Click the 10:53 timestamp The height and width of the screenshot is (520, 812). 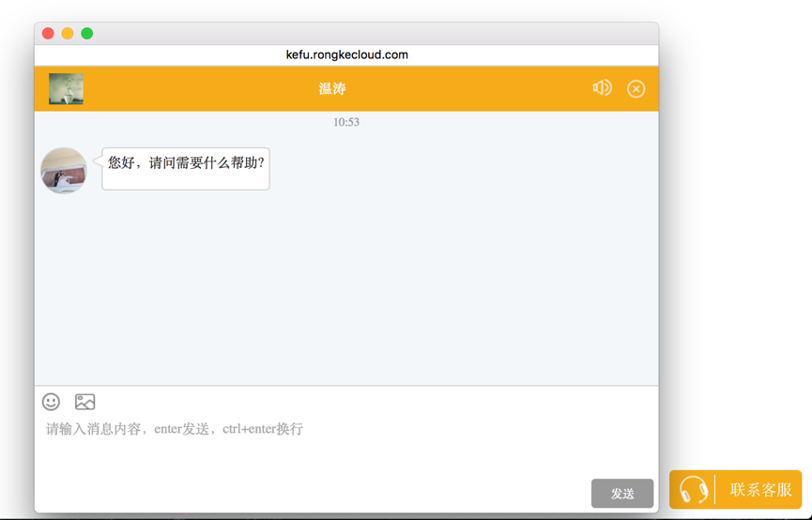[x=346, y=122]
